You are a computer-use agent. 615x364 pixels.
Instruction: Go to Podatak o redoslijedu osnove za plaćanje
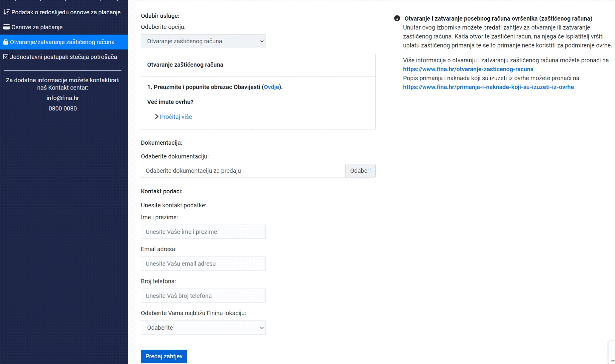[x=66, y=12]
